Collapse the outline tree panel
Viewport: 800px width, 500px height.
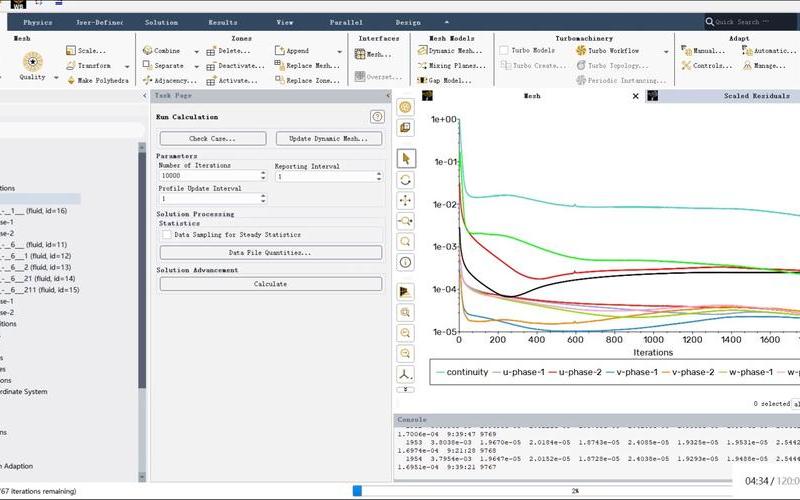click(144, 95)
